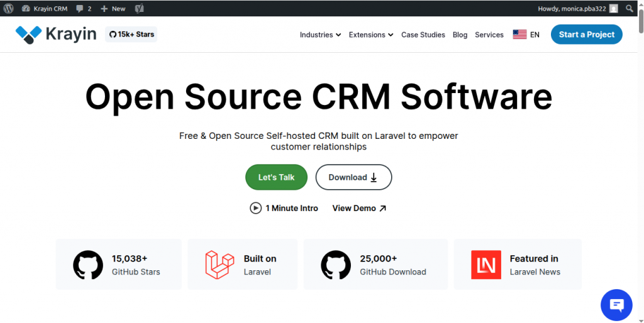This screenshot has height=323, width=644.
Task: Open the View Demo link
Action: (359, 208)
